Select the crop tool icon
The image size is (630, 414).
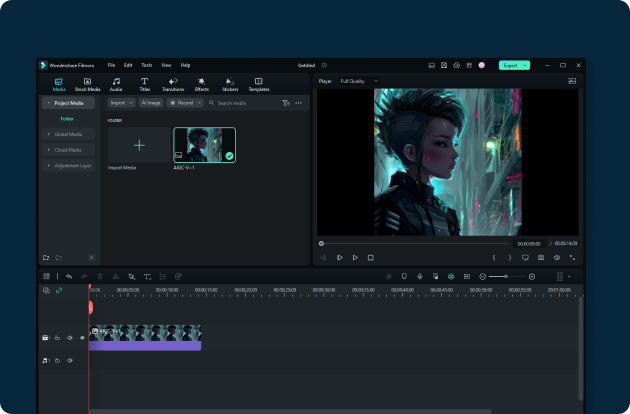[x=131, y=277]
